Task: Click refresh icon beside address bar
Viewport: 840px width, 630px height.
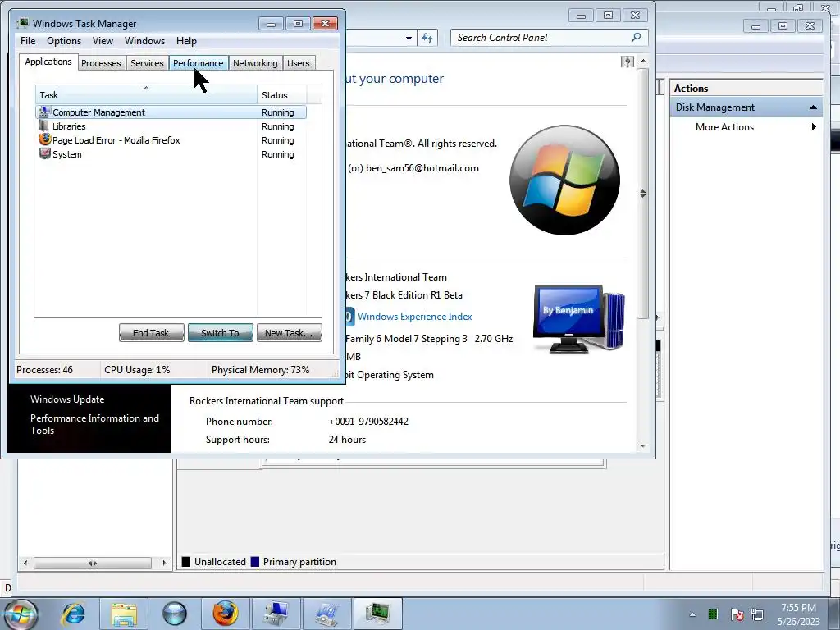Action: pyautogui.click(x=427, y=38)
